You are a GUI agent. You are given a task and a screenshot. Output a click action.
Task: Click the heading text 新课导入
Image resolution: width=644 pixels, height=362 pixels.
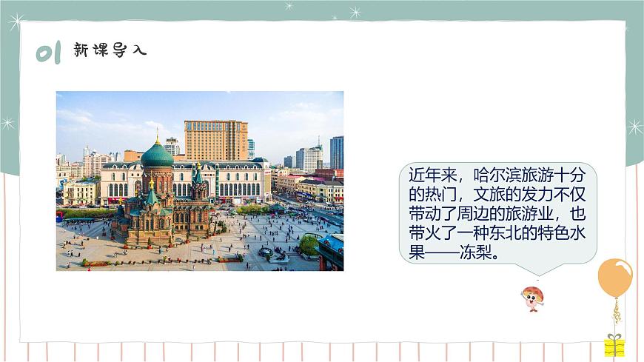(x=110, y=50)
